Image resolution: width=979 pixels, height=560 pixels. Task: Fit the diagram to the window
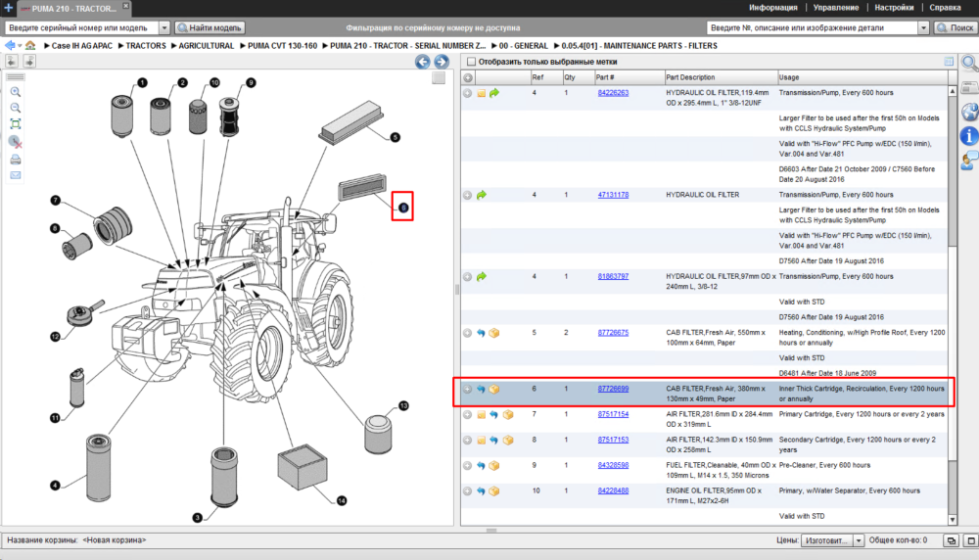point(16,124)
